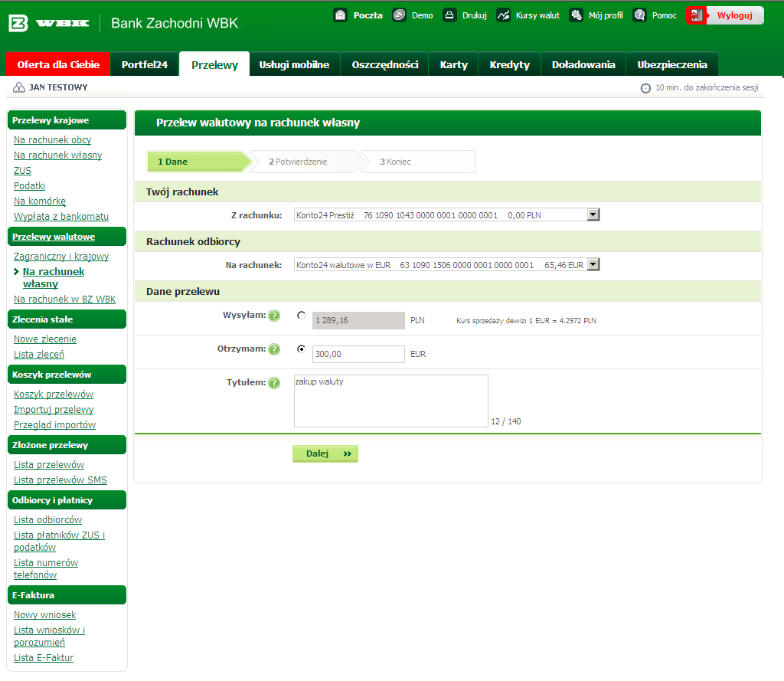The image size is (784, 681).
Task: Open the Lista przelewów link
Action: (49, 465)
